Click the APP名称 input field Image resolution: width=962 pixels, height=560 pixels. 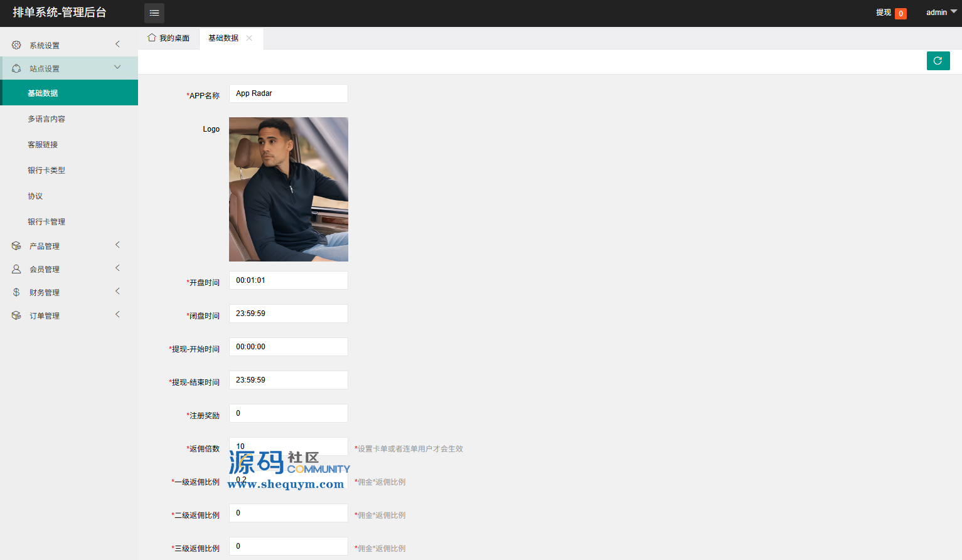pos(289,93)
